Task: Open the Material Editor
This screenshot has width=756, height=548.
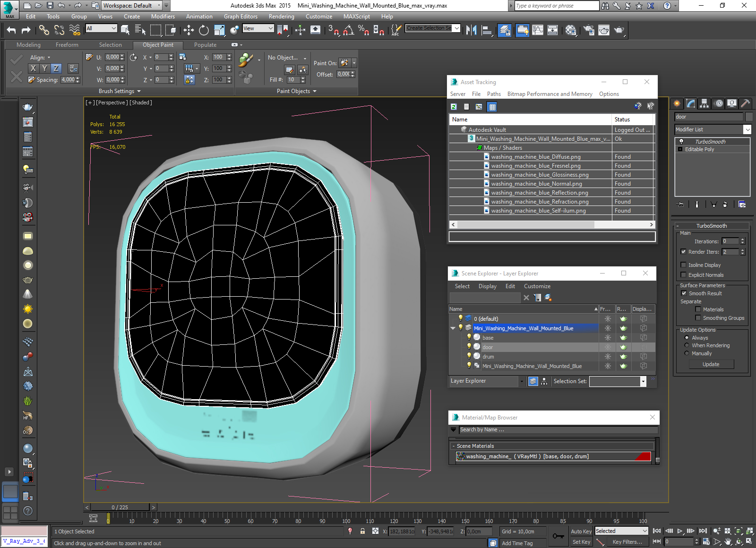Action: coord(571,30)
